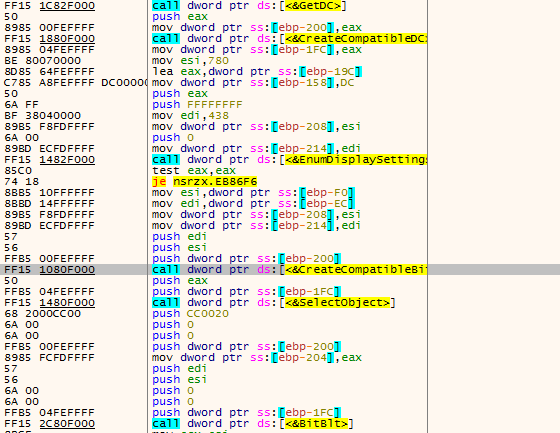Click the test eax,eax instruction
Screen dimensions: 560x433
(194, 171)
